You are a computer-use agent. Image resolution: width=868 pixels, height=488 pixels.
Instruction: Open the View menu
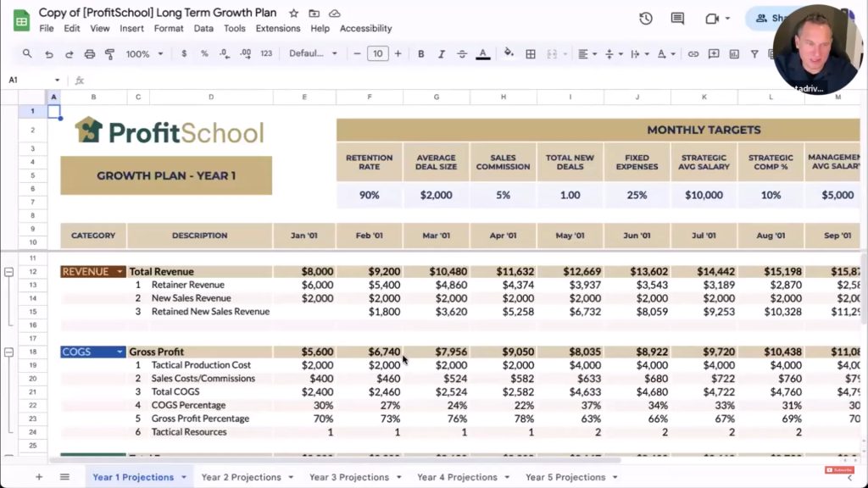point(100,28)
